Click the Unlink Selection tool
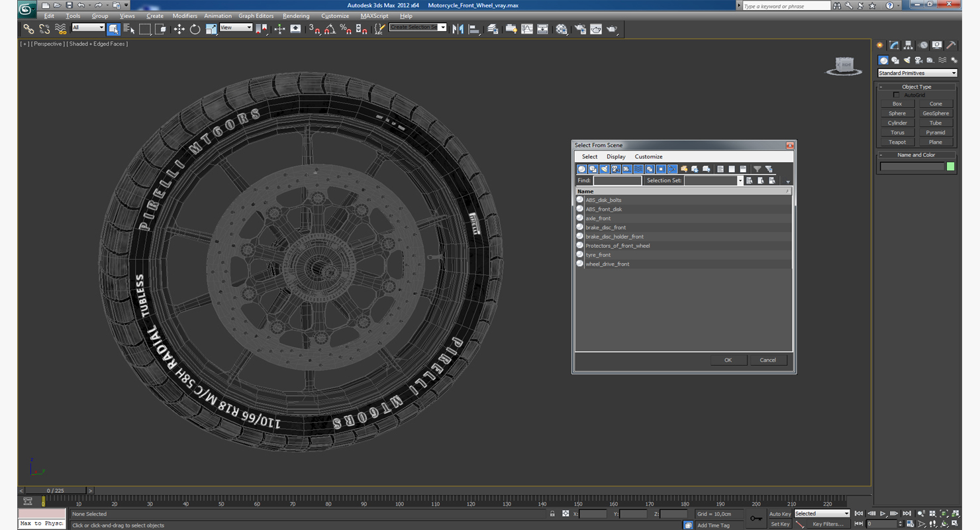 point(44,29)
